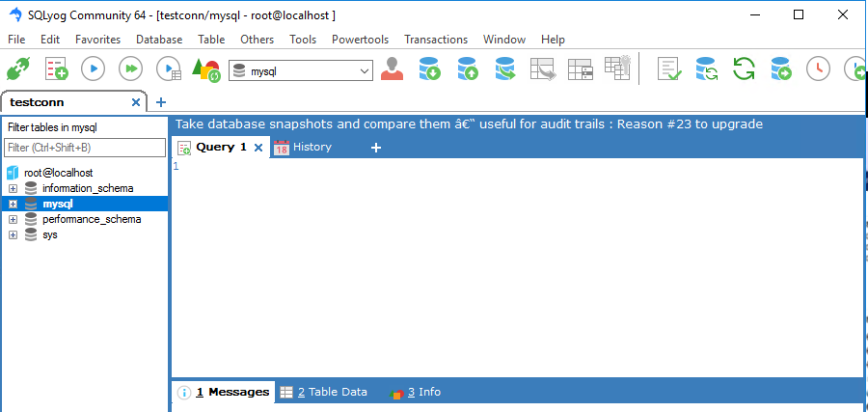Open the Transactions menu

click(x=436, y=40)
